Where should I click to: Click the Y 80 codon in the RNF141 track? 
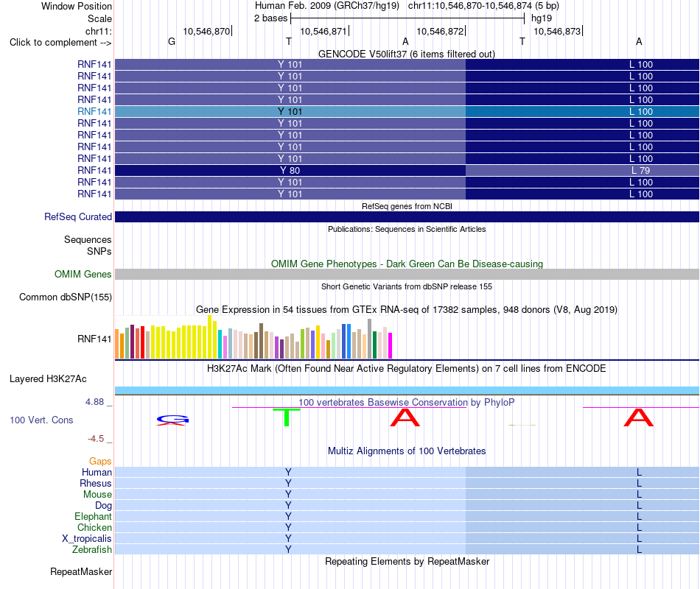290,171
